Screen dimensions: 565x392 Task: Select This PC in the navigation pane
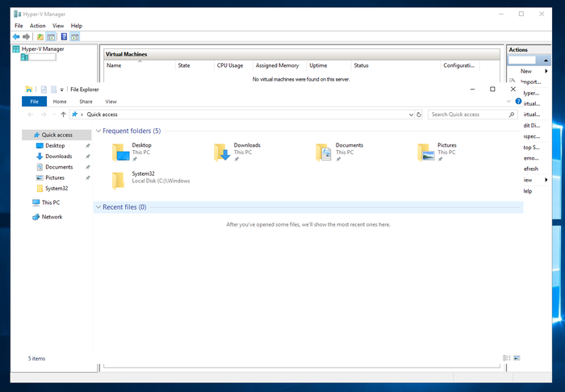50,202
